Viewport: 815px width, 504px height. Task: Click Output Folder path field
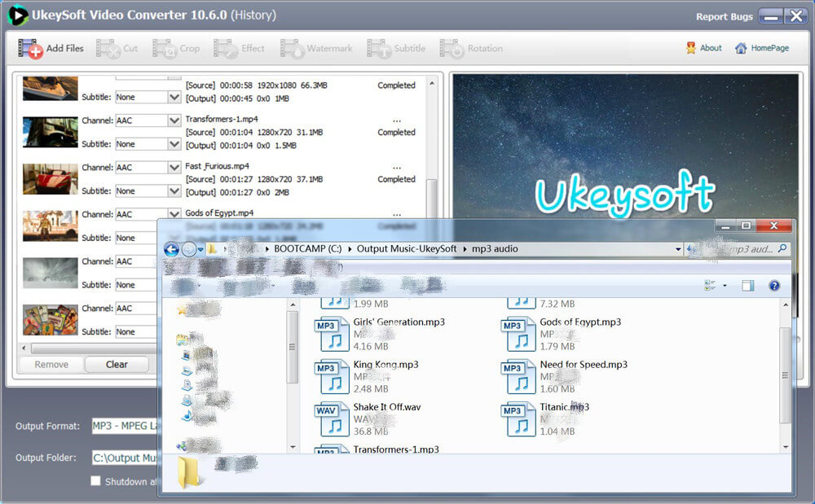click(125, 458)
